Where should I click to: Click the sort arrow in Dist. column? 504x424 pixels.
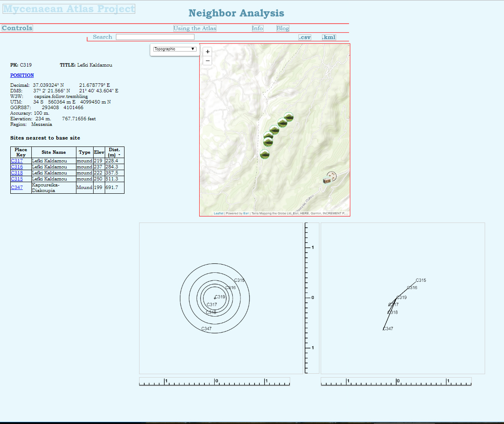(119, 155)
